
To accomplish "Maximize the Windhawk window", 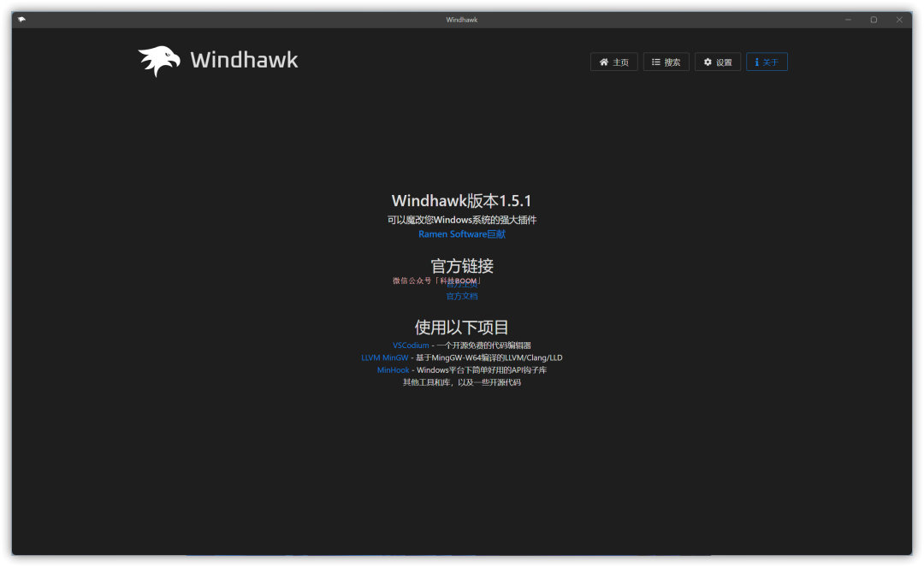I will 874,20.
